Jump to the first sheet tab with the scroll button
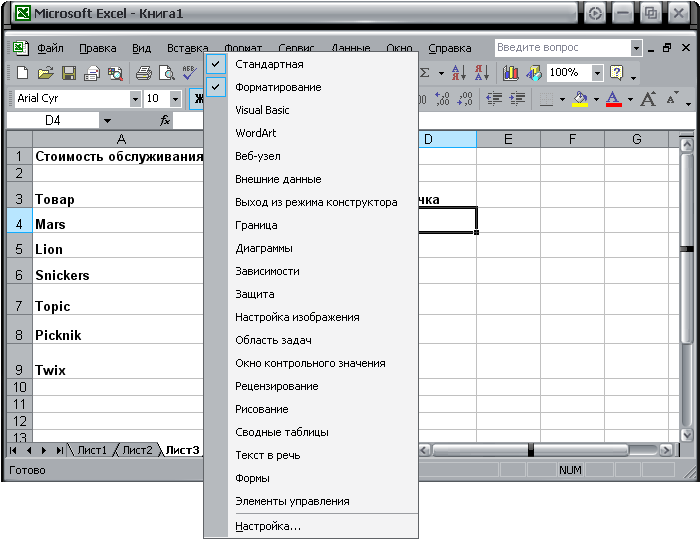 (13, 450)
